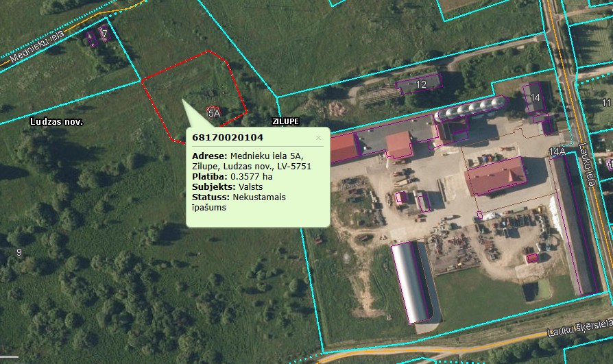Screen dimensions: 613x364
Task: Click the Ludzas nov. region label
Action: (56, 121)
